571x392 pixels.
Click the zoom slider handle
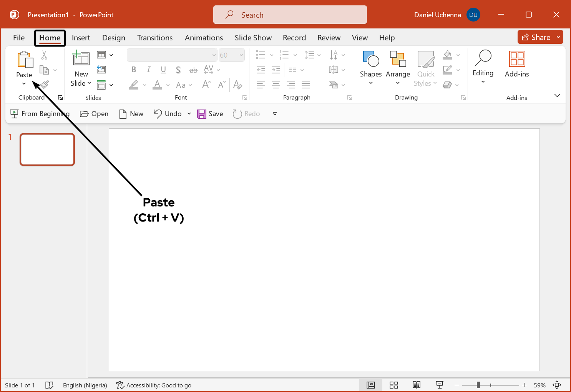pyautogui.click(x=478, y=385)
